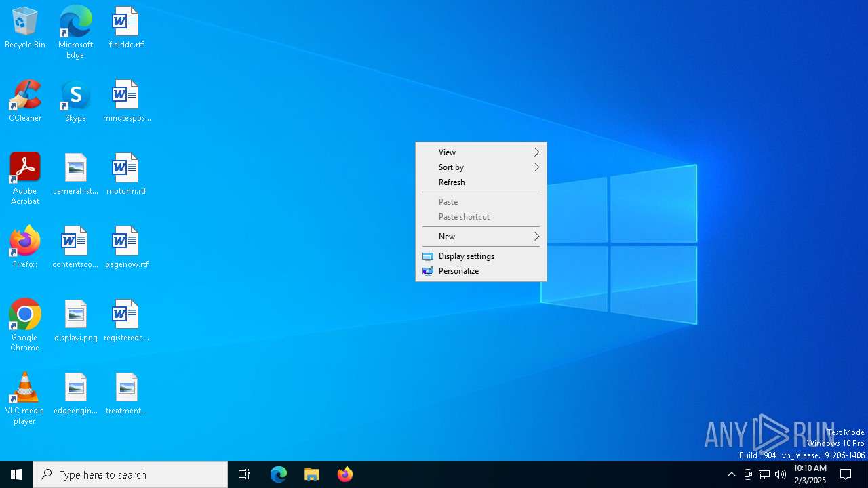868x488 pixels.
Task: Select the pagenow.rtf file icon
Action: [x=126, y=248]
